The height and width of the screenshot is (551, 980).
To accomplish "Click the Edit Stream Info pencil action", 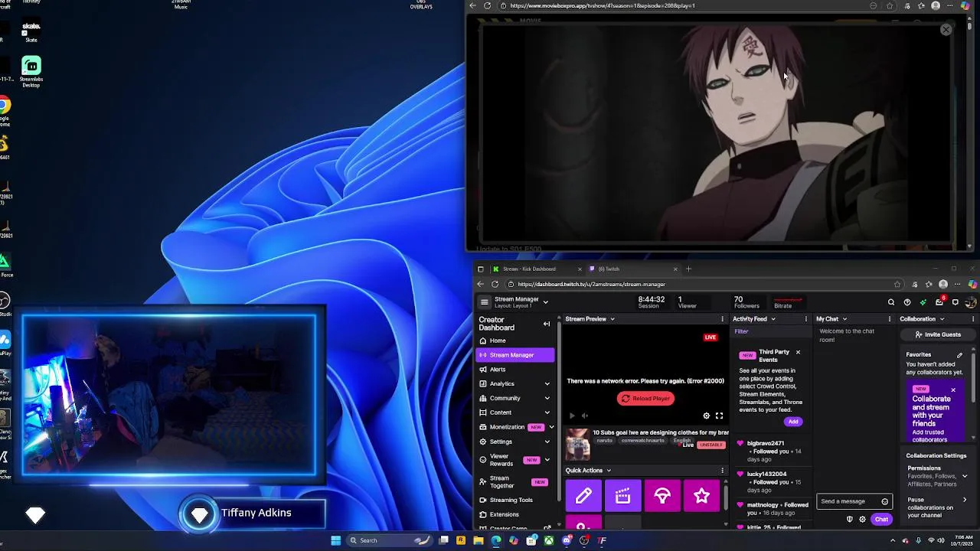I will click(583, 497).
